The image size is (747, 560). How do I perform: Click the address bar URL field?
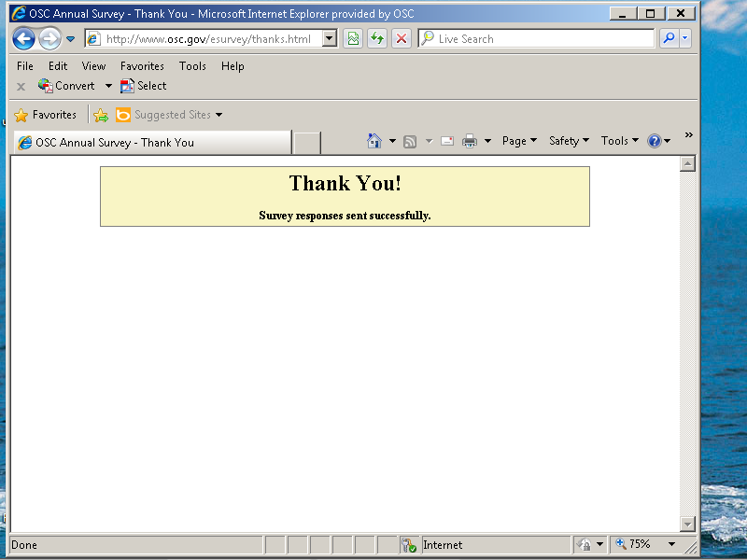pyautogui.click(x=204, y=38)
